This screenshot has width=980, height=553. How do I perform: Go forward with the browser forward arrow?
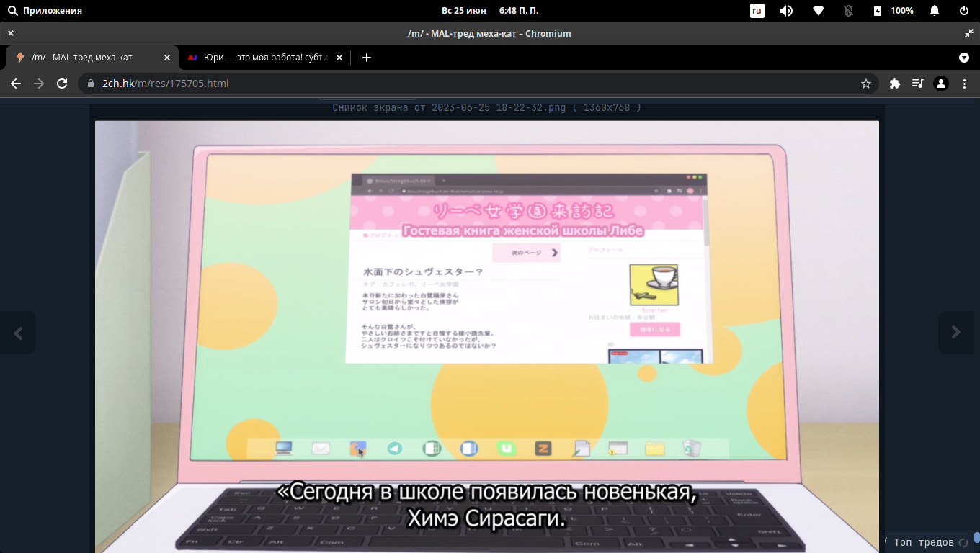pos(39,84)
